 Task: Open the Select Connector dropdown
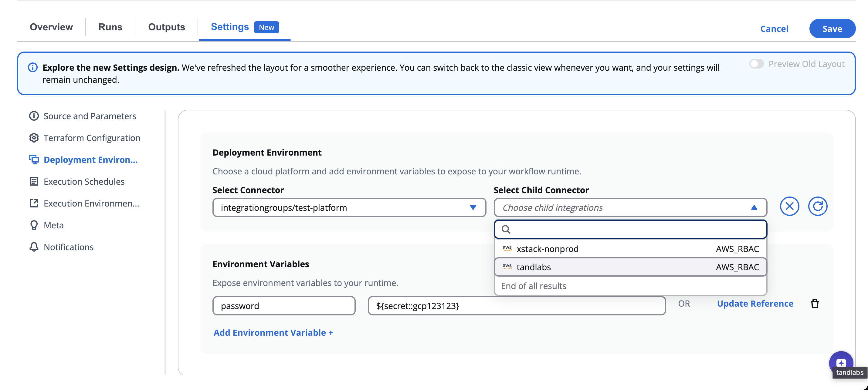point(349,207)
